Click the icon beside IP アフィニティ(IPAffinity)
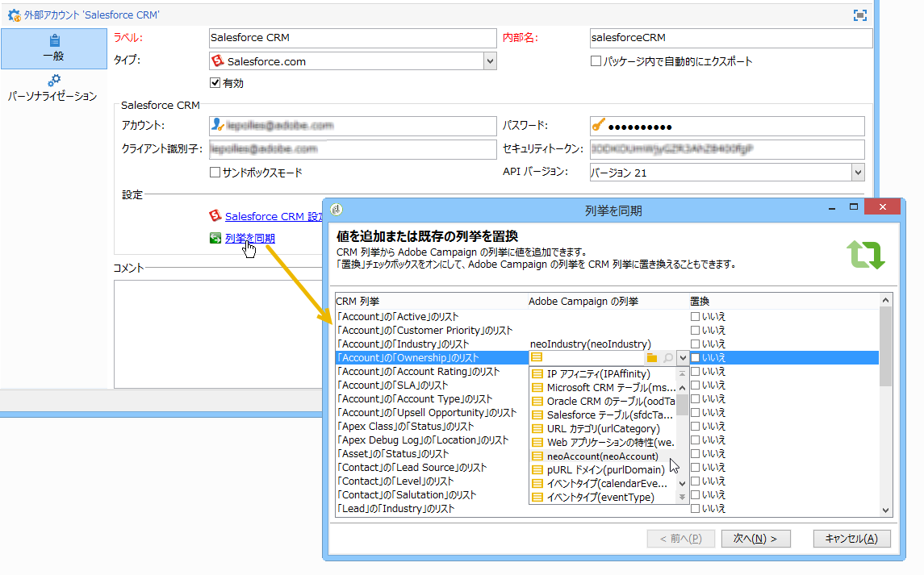This screenshot has height=575, width=924. (537, 373)
